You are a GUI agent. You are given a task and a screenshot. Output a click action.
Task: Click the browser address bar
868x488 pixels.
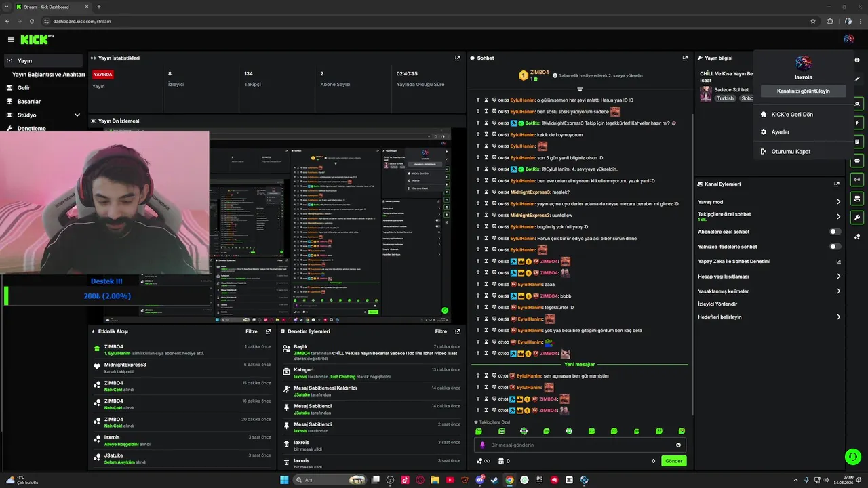tap(427, 21)
